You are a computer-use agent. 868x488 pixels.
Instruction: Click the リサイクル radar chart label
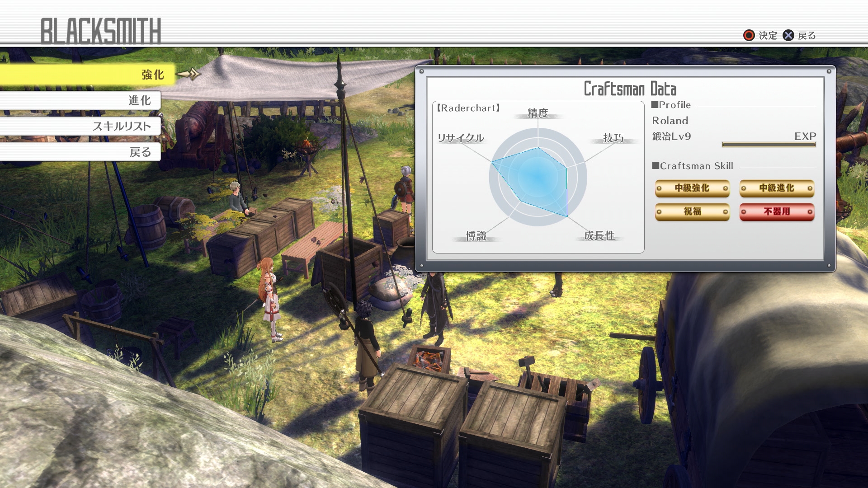point(461,138)
